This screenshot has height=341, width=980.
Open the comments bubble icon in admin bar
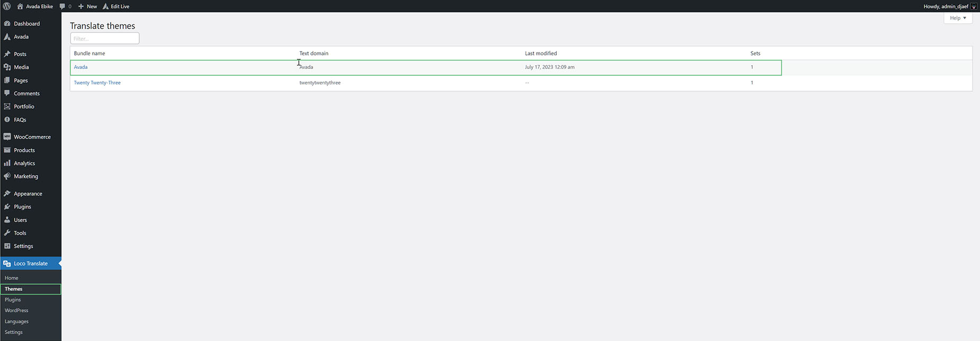(63, 6)
